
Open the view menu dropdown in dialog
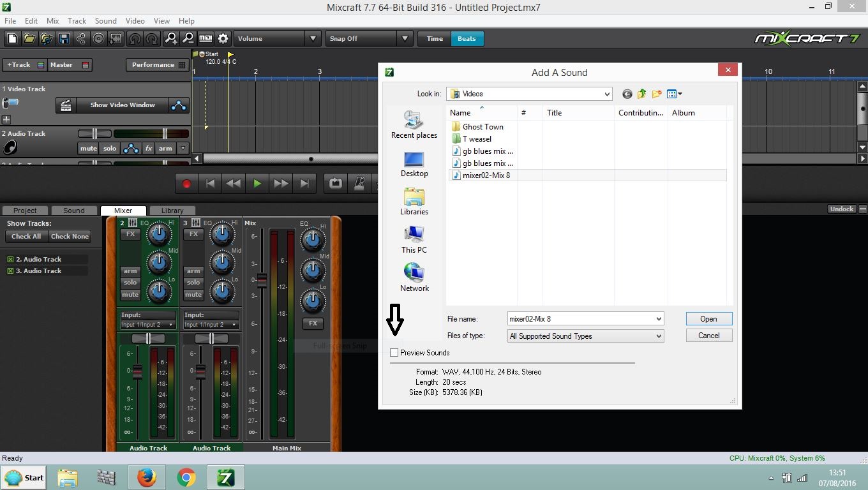(675, 94)
